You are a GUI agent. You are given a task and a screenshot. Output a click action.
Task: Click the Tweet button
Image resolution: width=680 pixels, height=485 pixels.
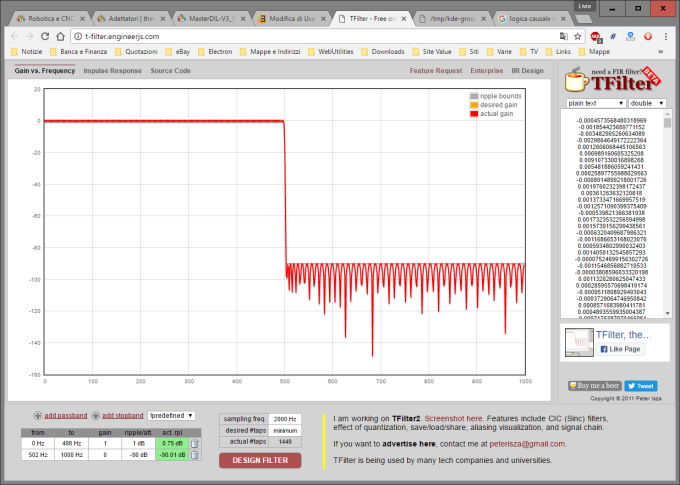tap(643, 385)
